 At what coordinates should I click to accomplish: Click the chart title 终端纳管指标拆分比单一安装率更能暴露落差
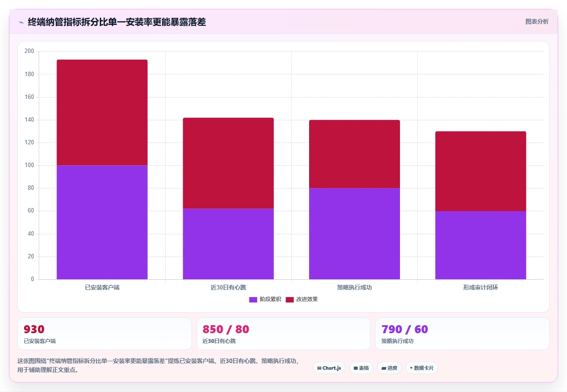tap(117, 22)
